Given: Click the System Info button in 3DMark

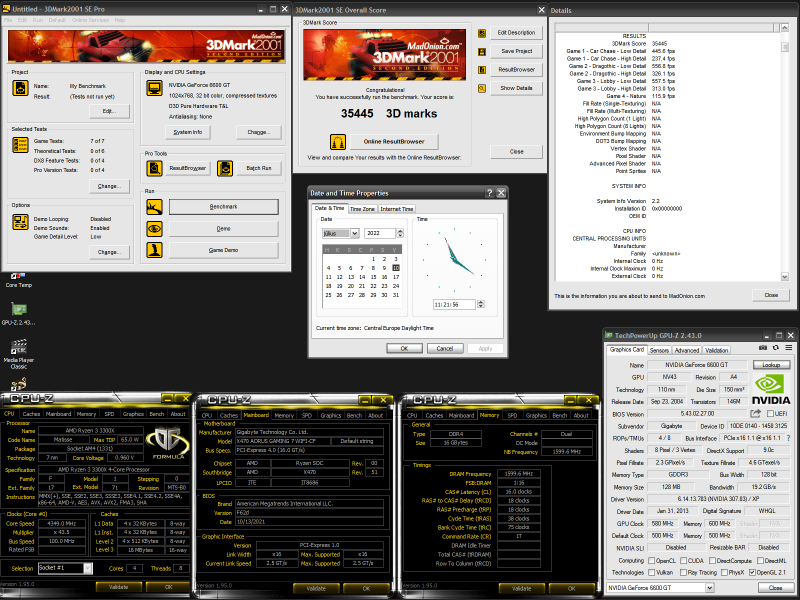Looking at the screenshot, I should point(188,132).
